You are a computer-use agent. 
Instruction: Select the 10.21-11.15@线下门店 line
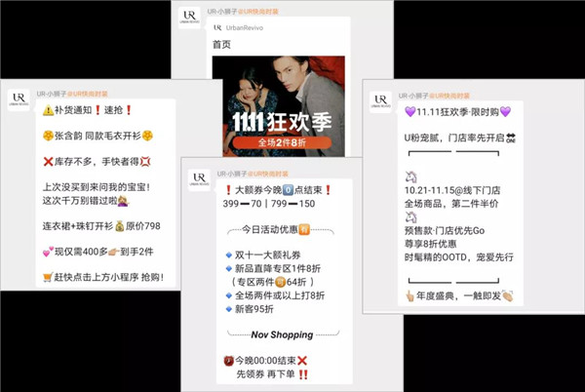[452, 190]
